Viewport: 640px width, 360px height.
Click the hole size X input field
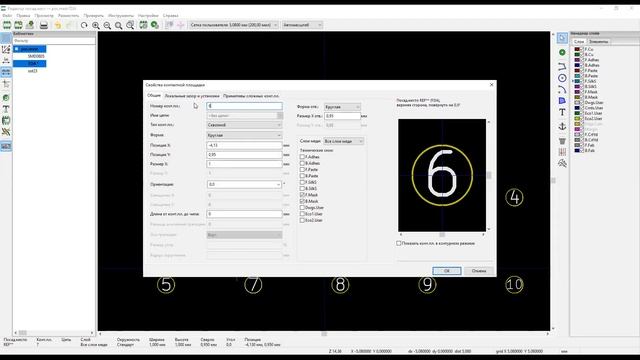coord(342,116)
